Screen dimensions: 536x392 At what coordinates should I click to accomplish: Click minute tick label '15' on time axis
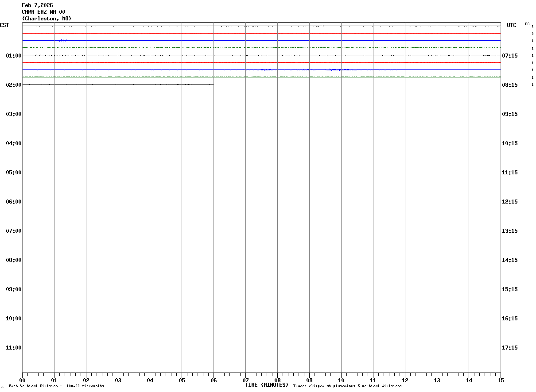pos(501,380)
